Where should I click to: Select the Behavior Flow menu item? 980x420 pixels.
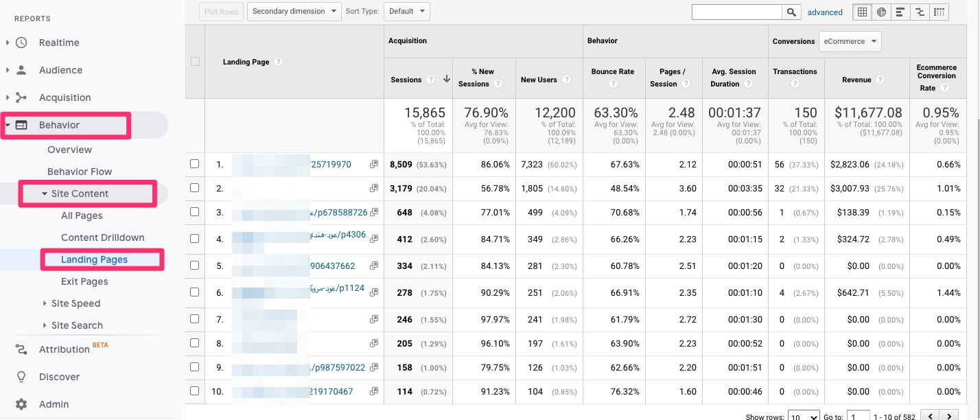pos(80,172)
